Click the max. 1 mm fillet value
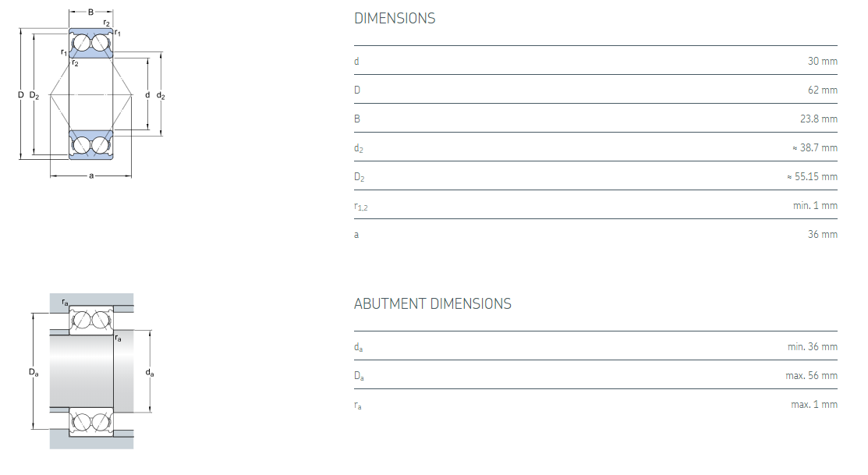Image resolution: width=868 pixels, height=475 pixels. (813, 404)
